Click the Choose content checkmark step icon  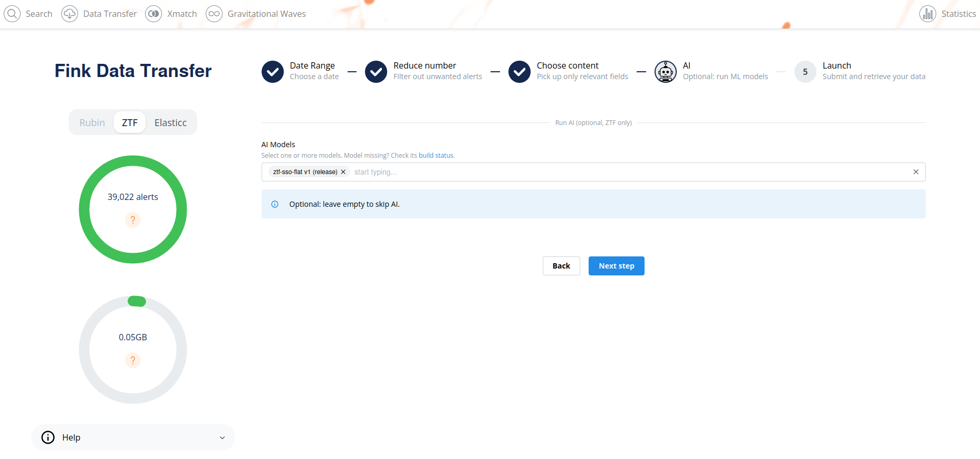click(x=520, y=72)
